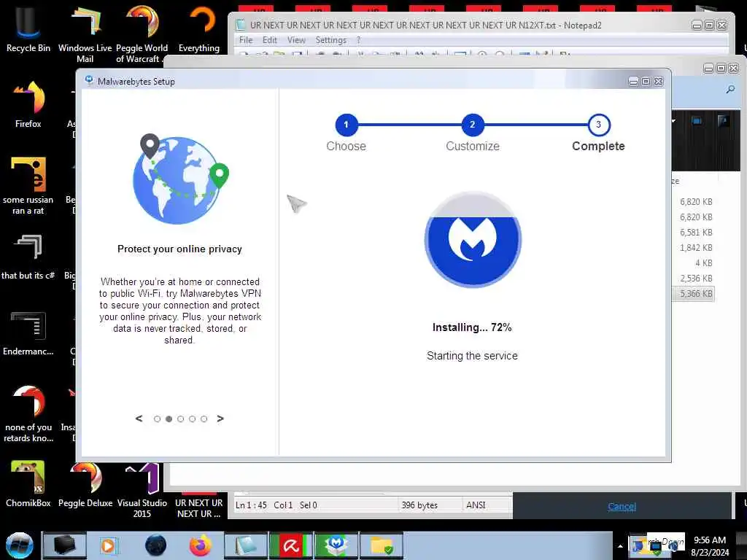Click step 3 Complete circle
747x560 pixels.
[x=599, y=125]
